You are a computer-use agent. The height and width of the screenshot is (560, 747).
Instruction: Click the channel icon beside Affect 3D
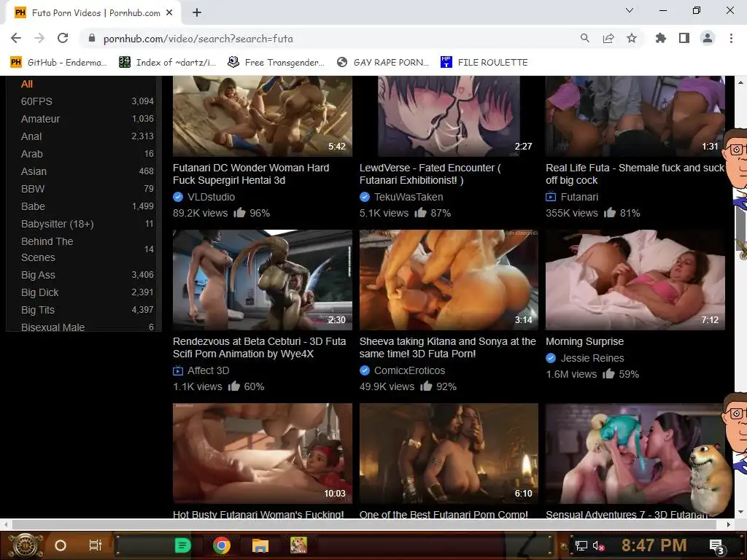[178, 370]
